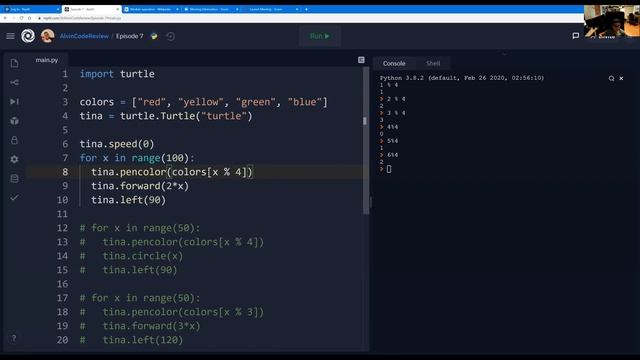Viewport: 640px width, 360px height.
Task: Click 'tina = turtle.Turtle' on line 4
Action: coord(166,116)
